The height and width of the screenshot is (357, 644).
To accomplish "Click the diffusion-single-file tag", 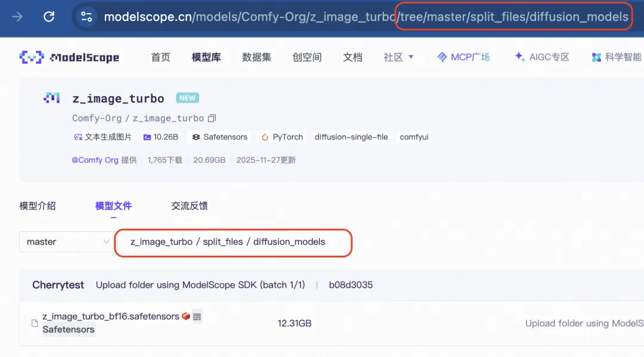I will click(x=351, y=137).
